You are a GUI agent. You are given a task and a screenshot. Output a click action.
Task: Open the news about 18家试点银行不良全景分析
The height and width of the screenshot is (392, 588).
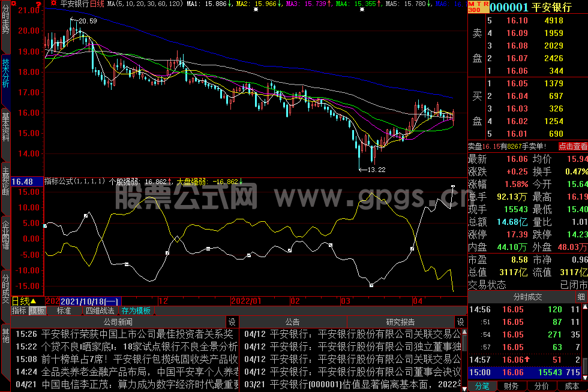tap(139, 346)
